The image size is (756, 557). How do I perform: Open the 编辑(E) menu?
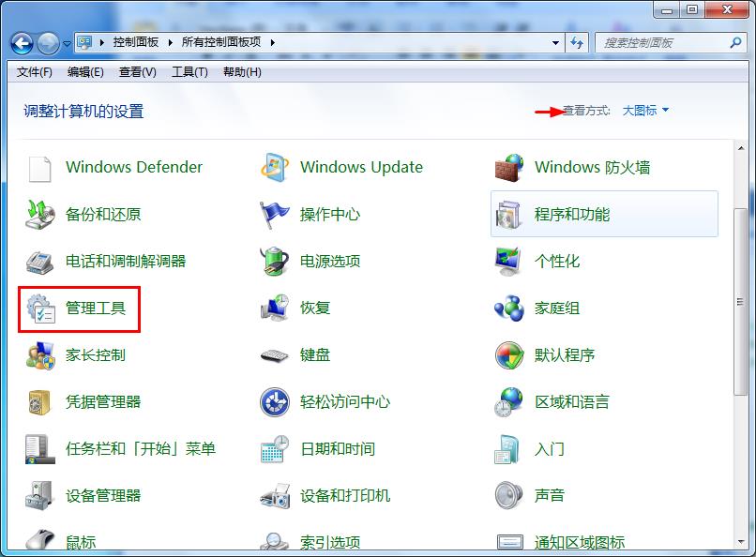85,72
